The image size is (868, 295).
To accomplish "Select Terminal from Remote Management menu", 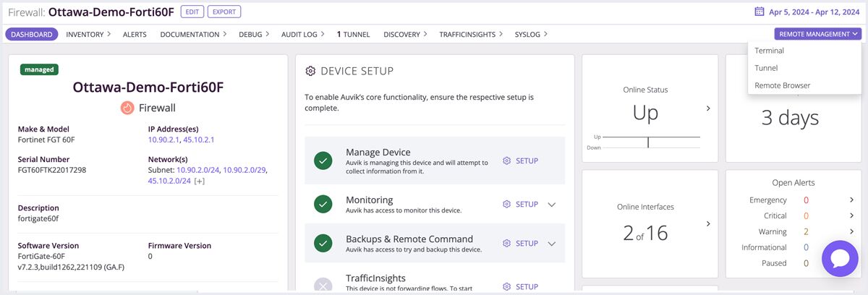I will 769,51.
